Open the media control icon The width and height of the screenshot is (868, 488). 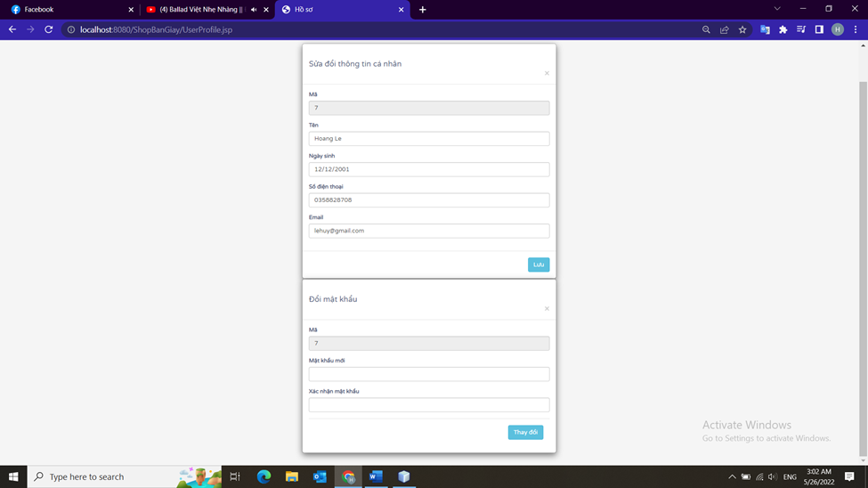(x=801, y=30)
